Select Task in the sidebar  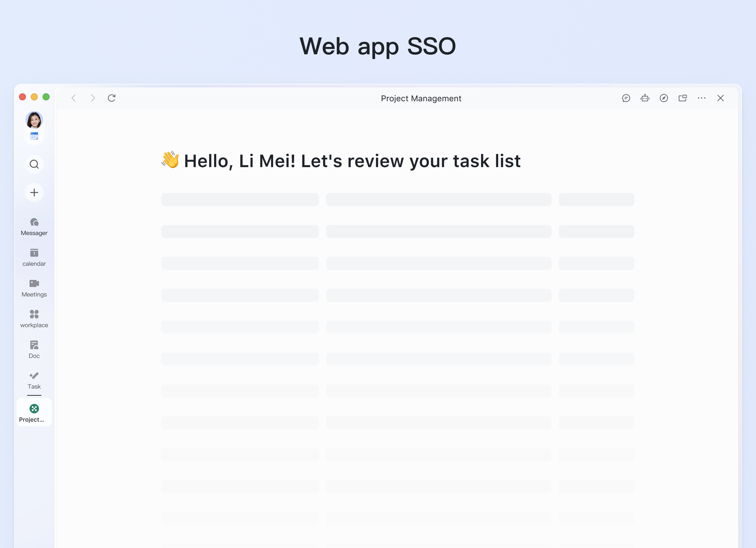[34, 380]
